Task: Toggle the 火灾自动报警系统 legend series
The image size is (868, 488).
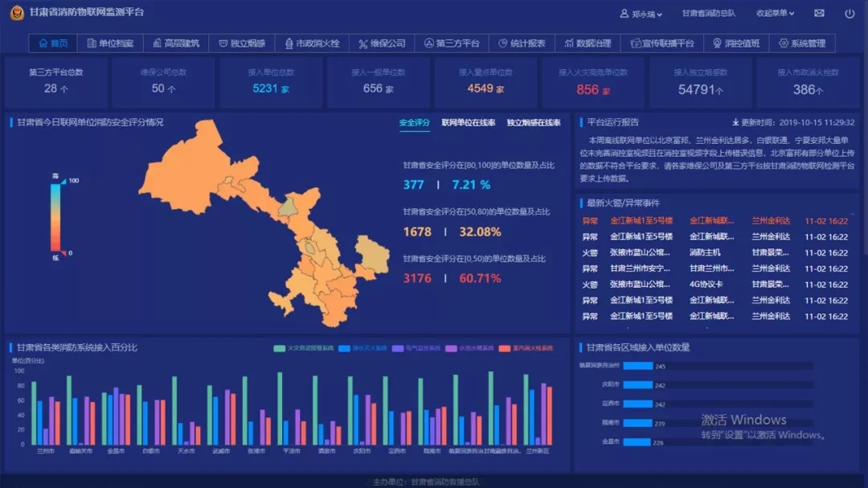Action: [304, 348]
